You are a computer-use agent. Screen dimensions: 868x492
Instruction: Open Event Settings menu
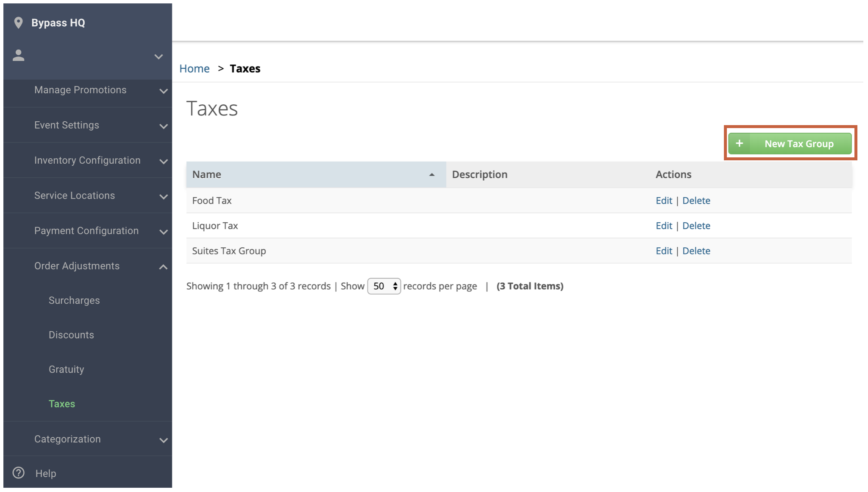point(88,125)
